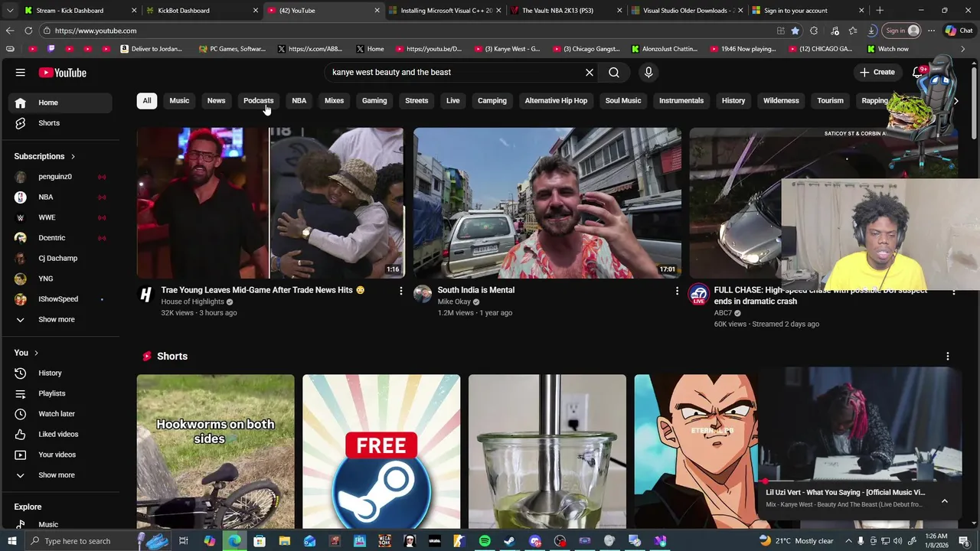The image size is (980, 551).
Task: Open Shorts shelf three-dot menu
Action: pyautogui.click(x=948, y=357)
